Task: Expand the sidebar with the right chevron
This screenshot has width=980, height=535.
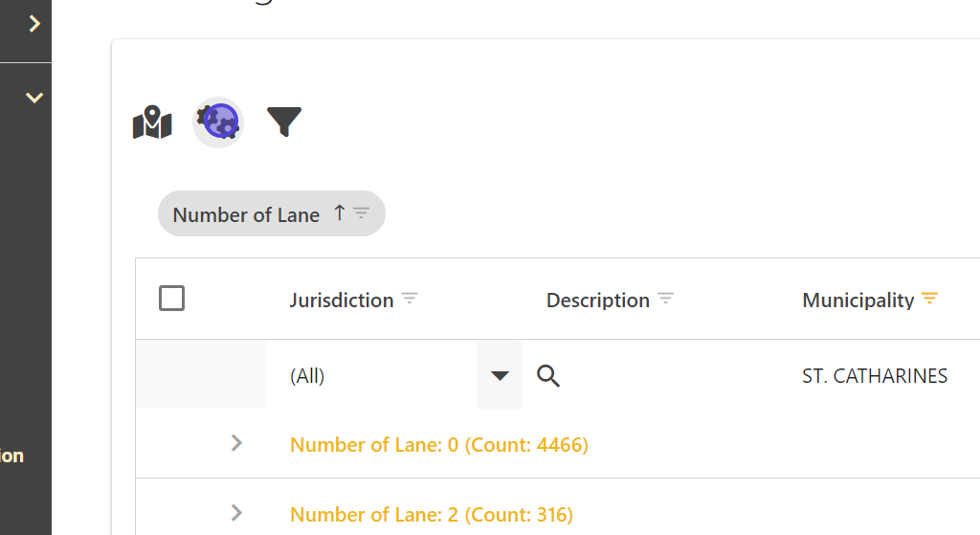Action: click(34, 24)
